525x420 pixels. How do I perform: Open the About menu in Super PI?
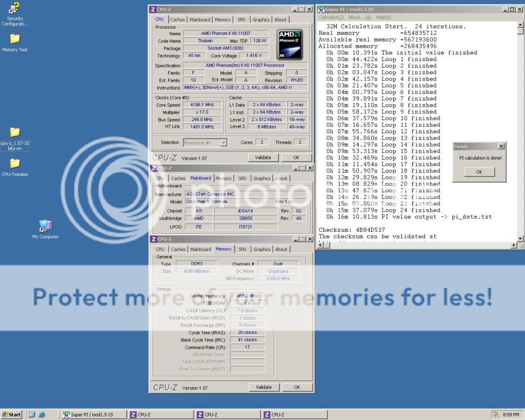coord(359,17)
